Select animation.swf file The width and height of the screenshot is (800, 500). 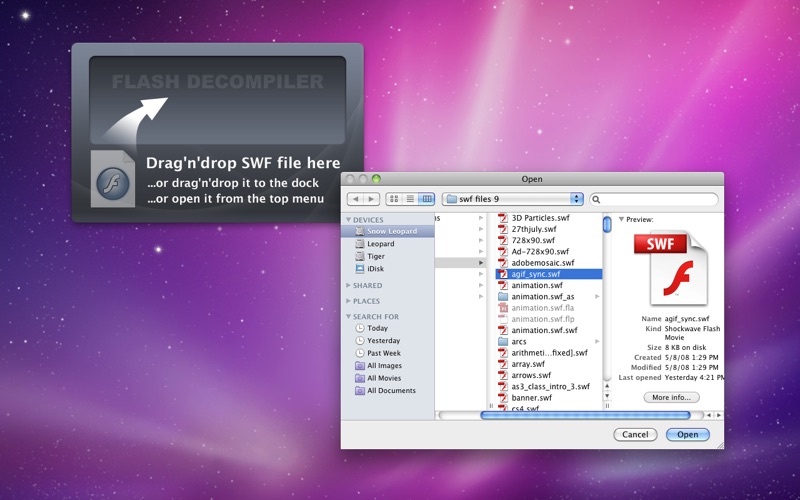[549, 285]
